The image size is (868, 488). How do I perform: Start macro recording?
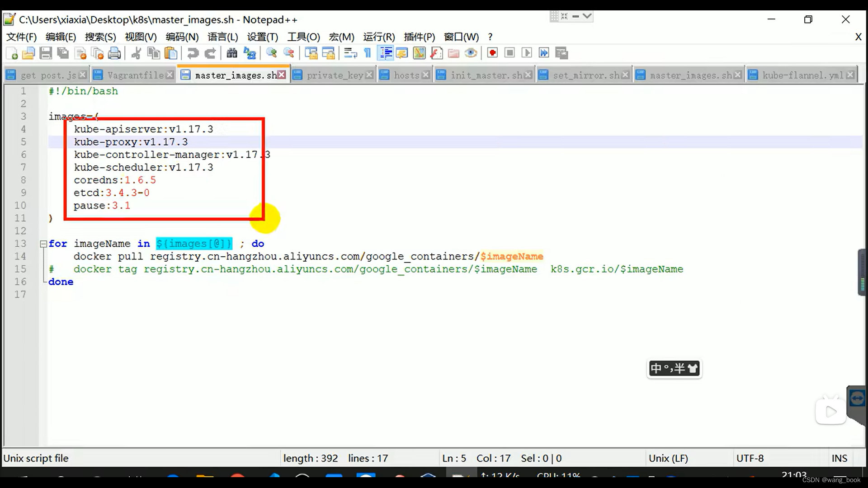point(493,53)
